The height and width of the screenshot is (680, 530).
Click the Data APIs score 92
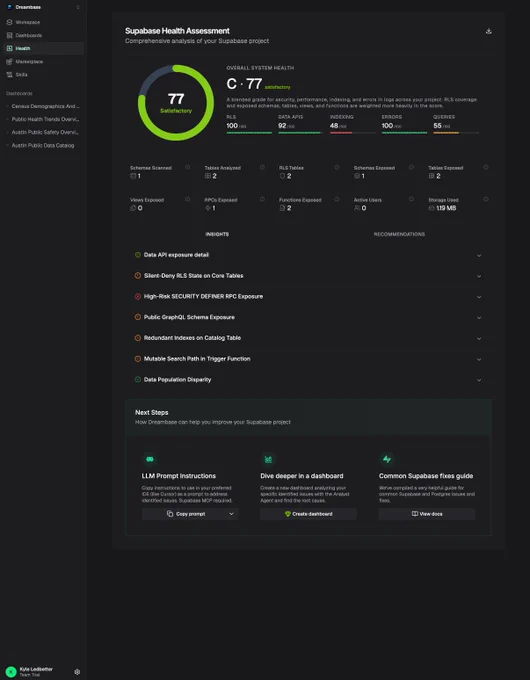(282, 125)
